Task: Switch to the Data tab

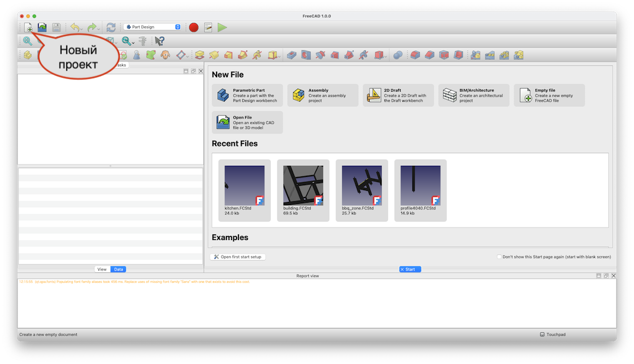Action: [x=119, y=269]
